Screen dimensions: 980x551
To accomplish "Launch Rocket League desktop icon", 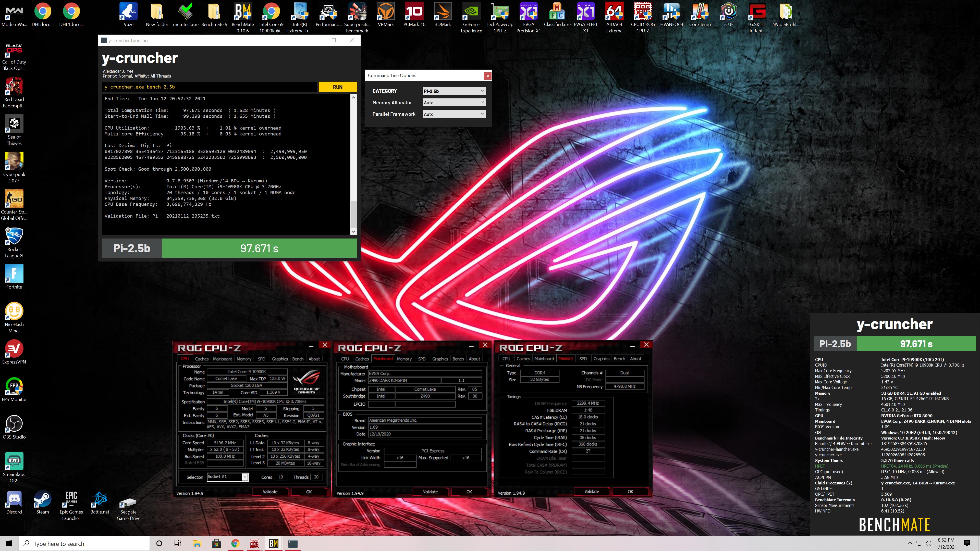I will (x=14, y=242).
